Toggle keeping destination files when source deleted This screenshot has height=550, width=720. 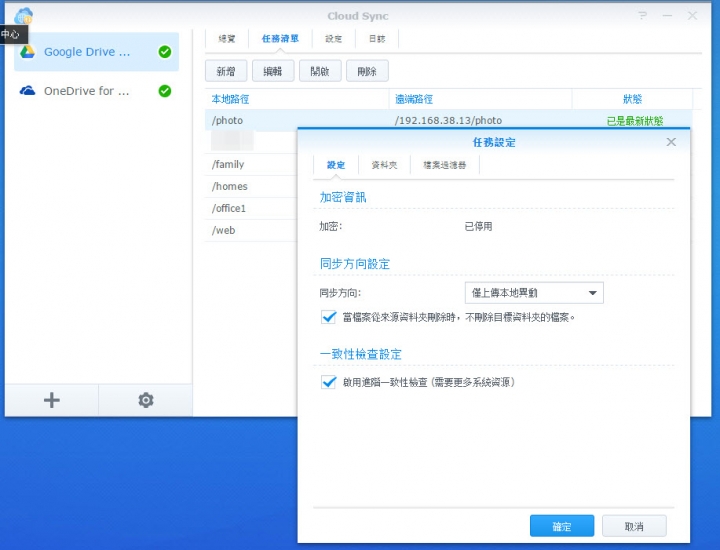(329, 317)
